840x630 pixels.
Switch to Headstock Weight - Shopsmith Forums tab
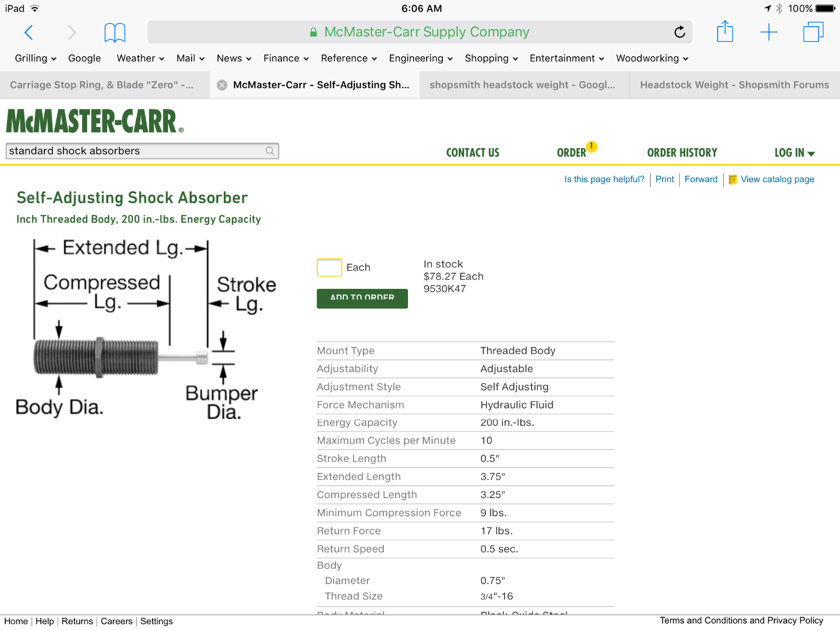pyautogui.click(x=735, y=85)
